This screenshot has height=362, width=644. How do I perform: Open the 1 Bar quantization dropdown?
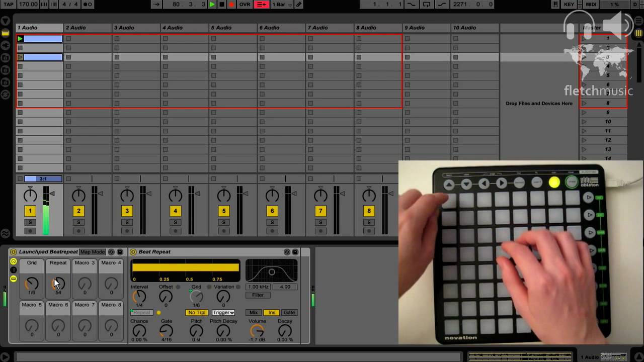(282, 5)
